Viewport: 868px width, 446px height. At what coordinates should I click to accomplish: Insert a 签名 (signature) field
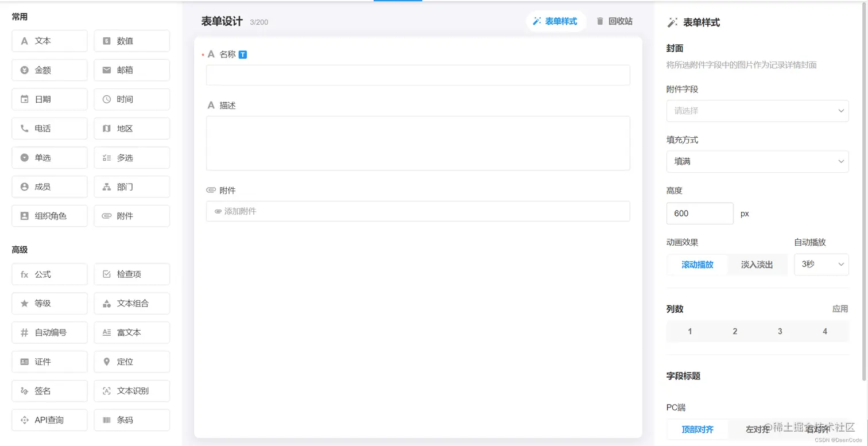pos(49,390)
